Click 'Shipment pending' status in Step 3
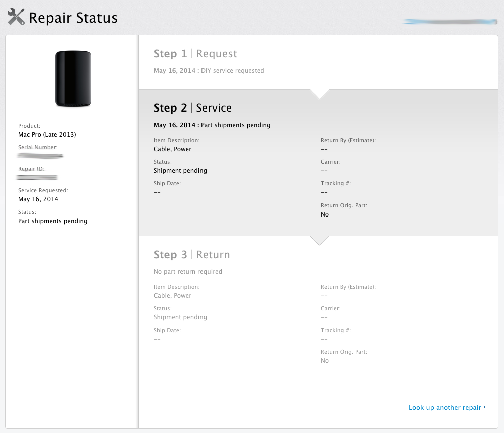 point(180,317)
